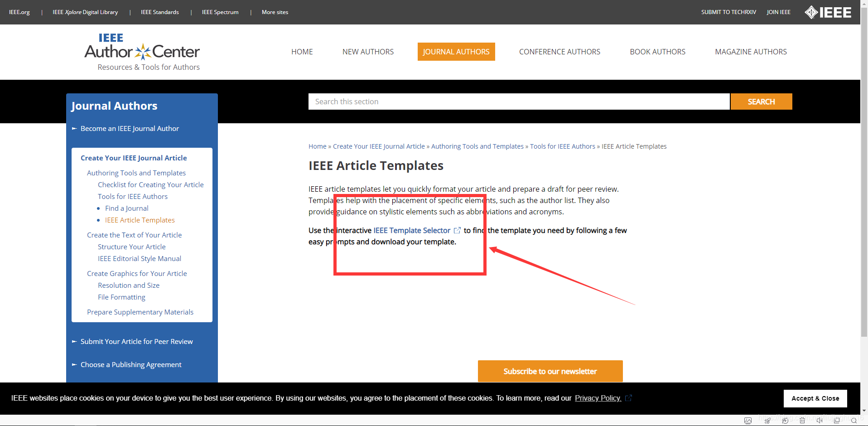Open the IEEE Template Selector link
The height and width of the screenshot is (426, 868).
412,230
